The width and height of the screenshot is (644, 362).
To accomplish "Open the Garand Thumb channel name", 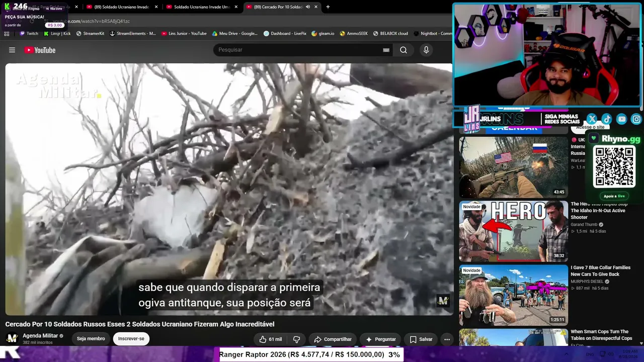I will [x=584, y=225].
